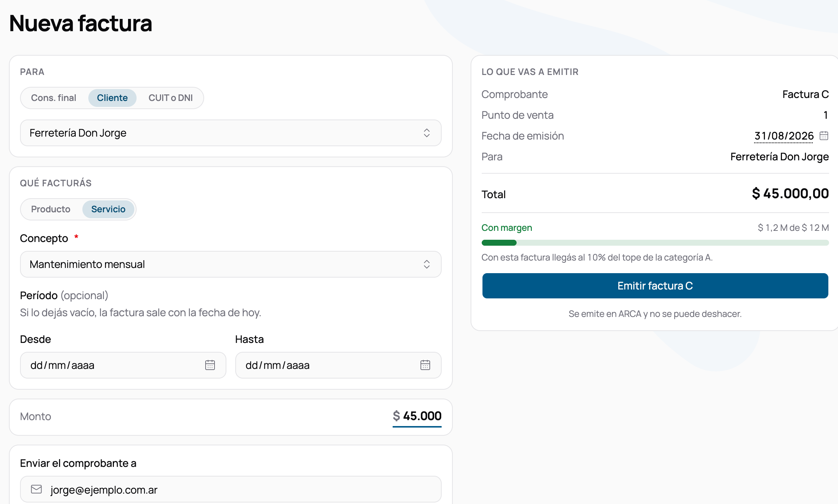Select the Cliente recipient option
Screen dimensions: 838x504
pyautogui.click(x=112, y=98)
